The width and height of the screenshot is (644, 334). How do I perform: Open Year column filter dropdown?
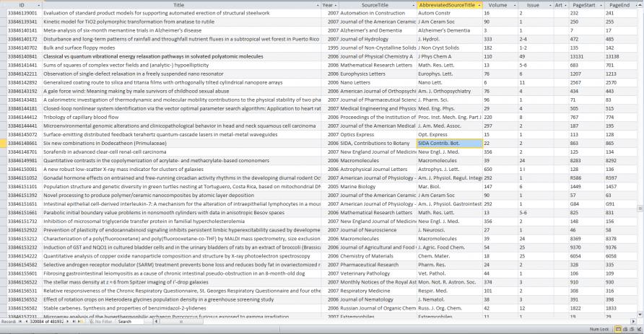coord(336,5)
